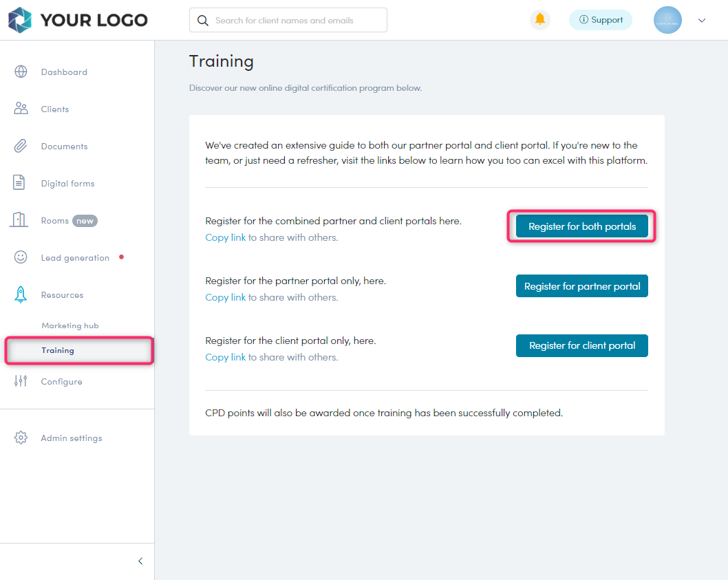Click the Admin settings gear icon

[21, 438]
